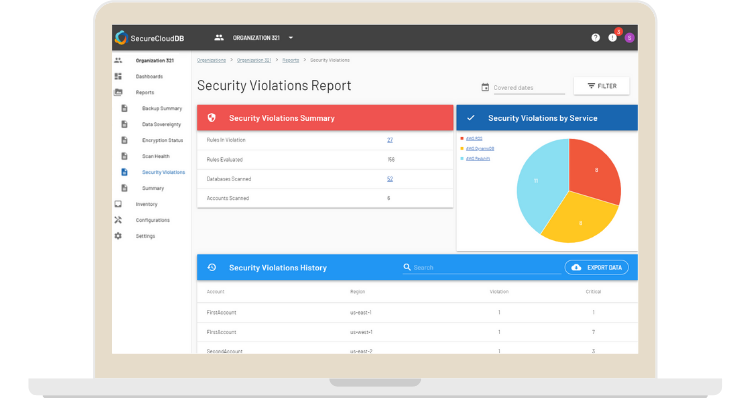Click the Dashboards sidebar icon
The image size is (750, 398).
(118, 76)
